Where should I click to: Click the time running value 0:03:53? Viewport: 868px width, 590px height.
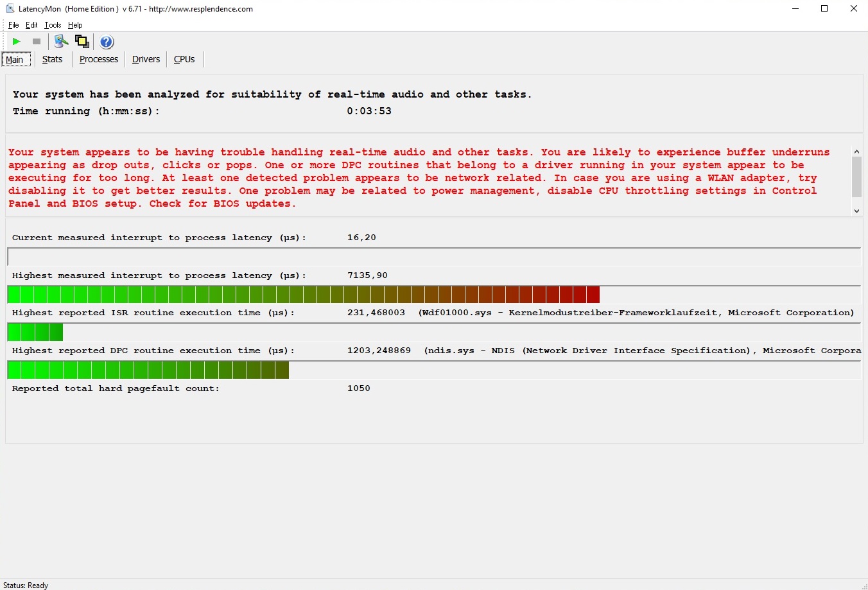369,111
